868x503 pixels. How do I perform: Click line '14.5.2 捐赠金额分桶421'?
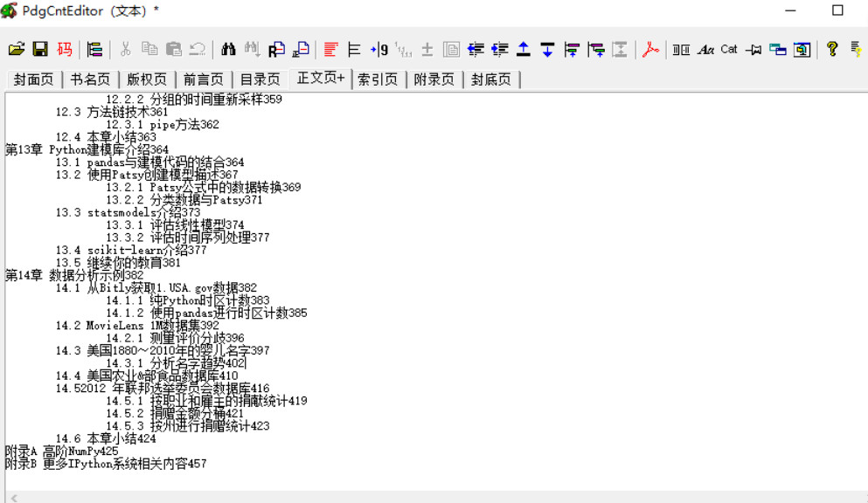click(x=175, y=413)
